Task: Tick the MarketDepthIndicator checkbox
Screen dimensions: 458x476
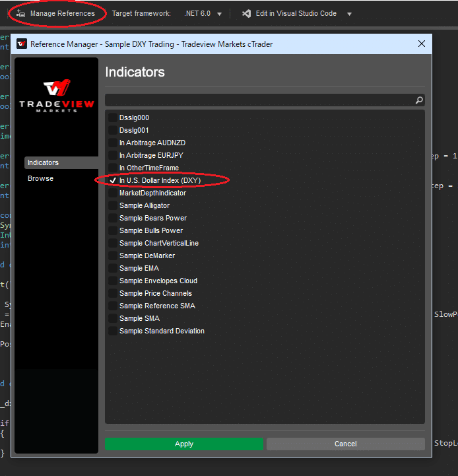Action: [113, 193]
